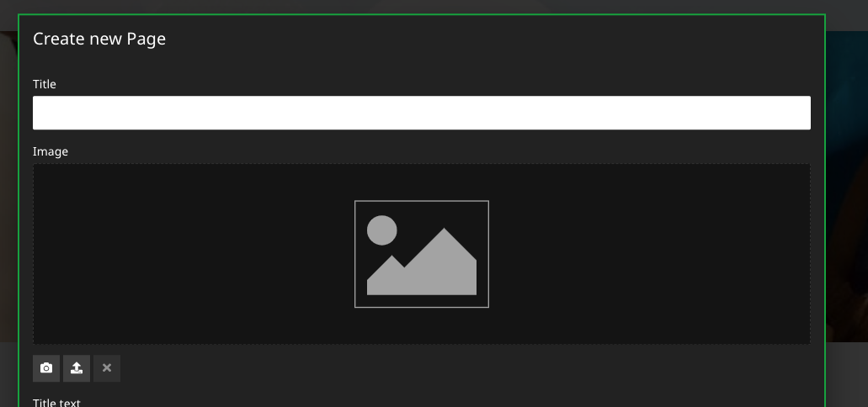Remove image with the X icon
Image resolution: width=868 pixels, height=407 pixels.
coord(107,368)
